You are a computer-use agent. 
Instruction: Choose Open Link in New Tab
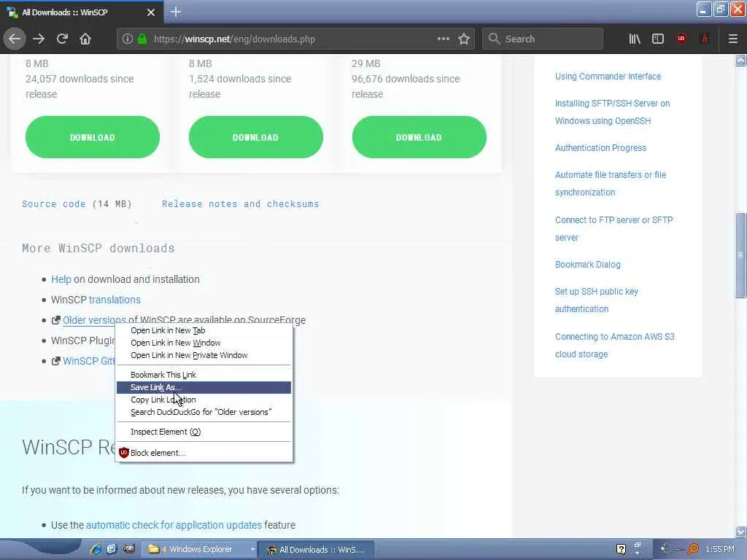tap(204, 330)
